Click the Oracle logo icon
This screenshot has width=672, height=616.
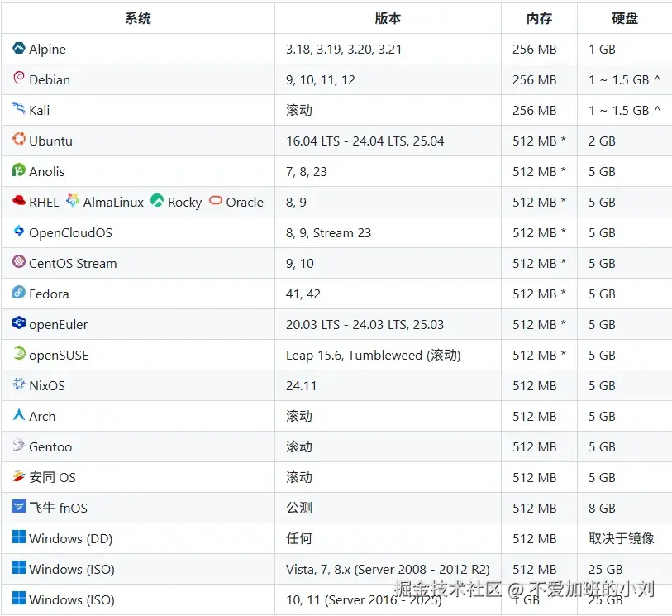tap(216, 200)
